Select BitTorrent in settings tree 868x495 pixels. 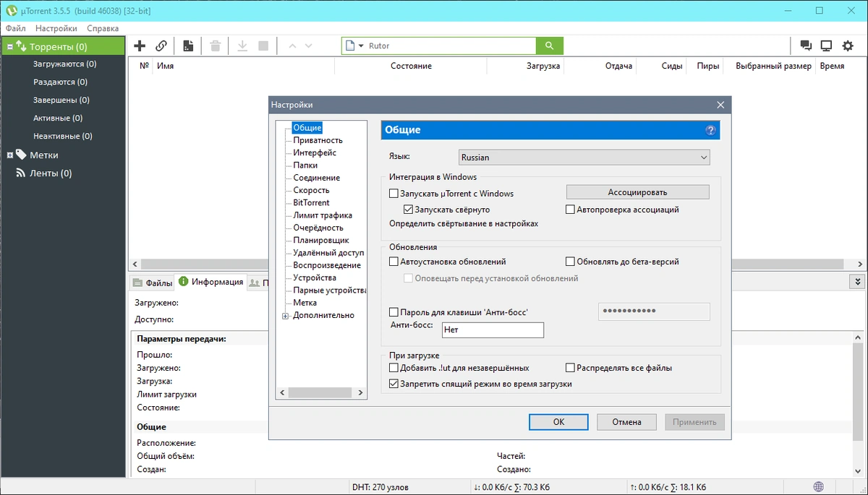click(x=311, y=203)
